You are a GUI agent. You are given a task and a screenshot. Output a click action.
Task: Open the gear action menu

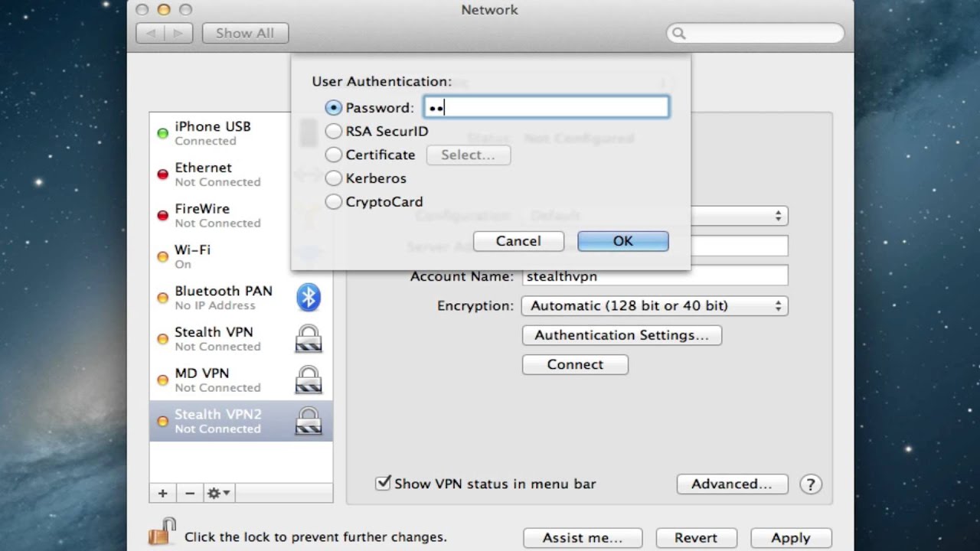[x=218, y=494]
